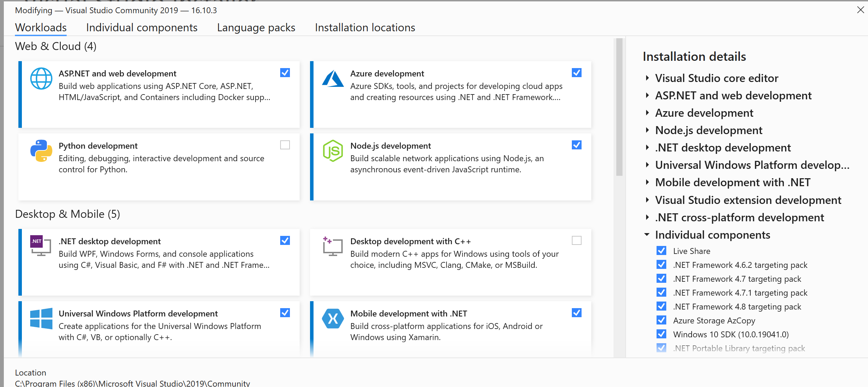Uncheck Live Share individual component
The width and height of the screenshot is (868, 387).
click(x=661, y=251)
